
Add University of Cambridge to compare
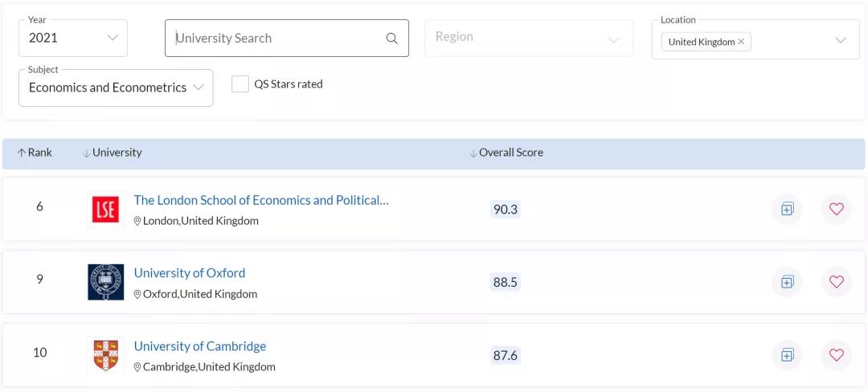pos(787,355)
